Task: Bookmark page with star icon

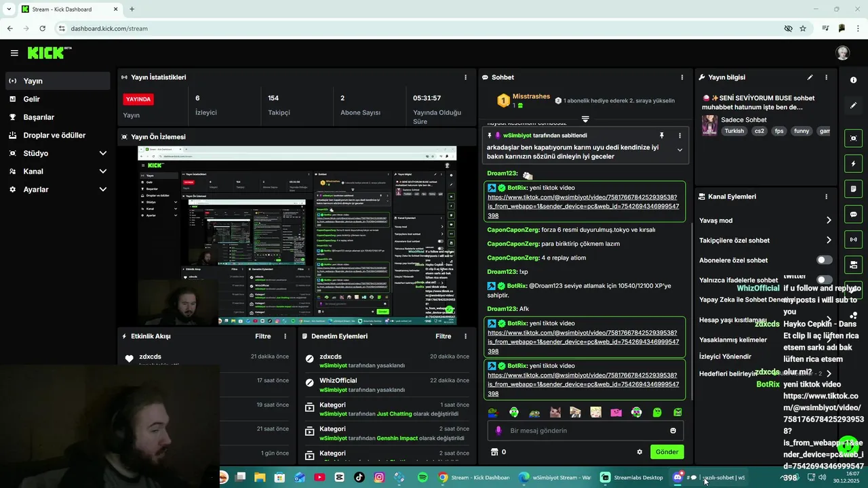Action: point(803,28)
